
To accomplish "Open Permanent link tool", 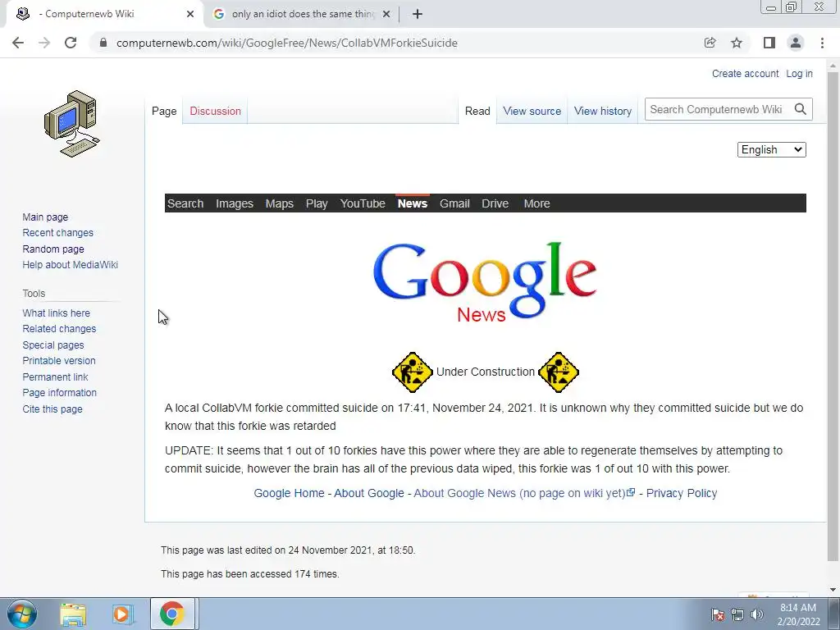I will click(55, 377).
